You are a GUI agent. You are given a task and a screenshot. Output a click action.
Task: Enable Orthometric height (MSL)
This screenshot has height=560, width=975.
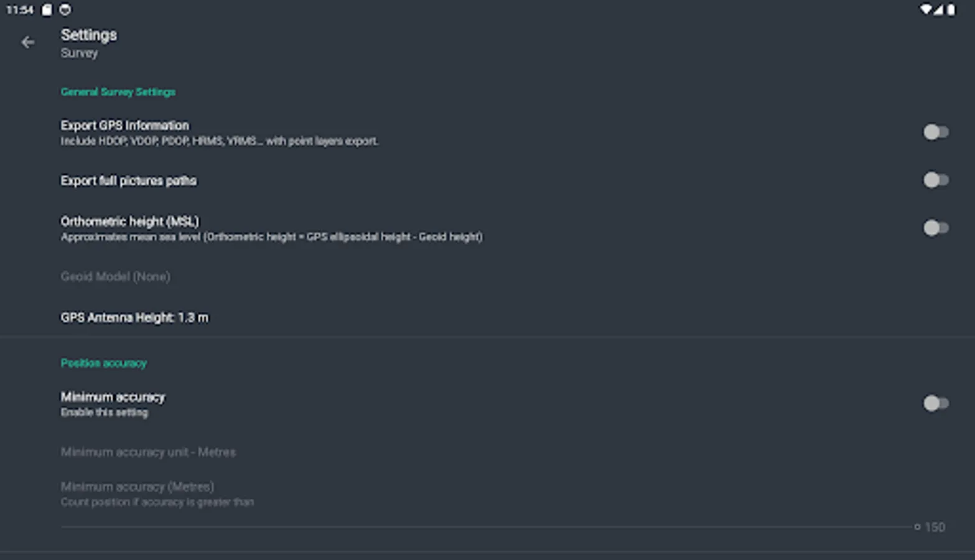pyautogui.click(x=935, y=228)
